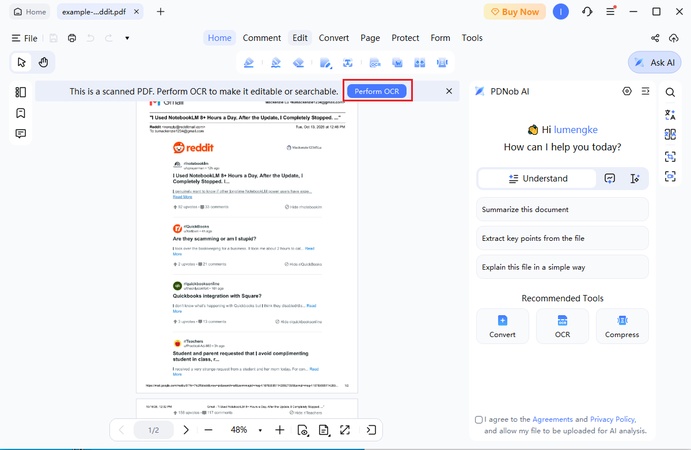Viewport: 691px width, 450px height.
Task: Enter fullscreen with the expand arrows icon
Action: (345, 430)
